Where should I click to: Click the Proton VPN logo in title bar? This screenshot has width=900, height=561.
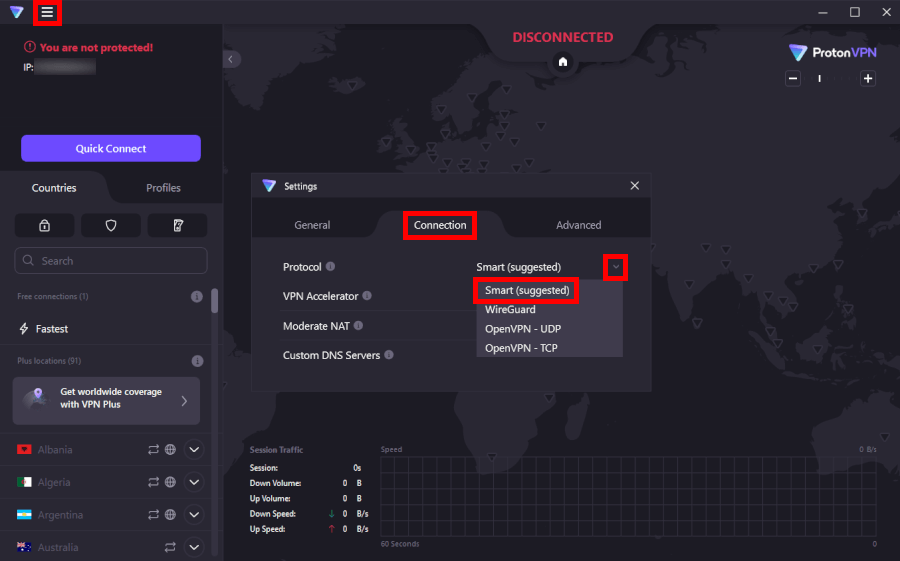[x=17, y=12]
